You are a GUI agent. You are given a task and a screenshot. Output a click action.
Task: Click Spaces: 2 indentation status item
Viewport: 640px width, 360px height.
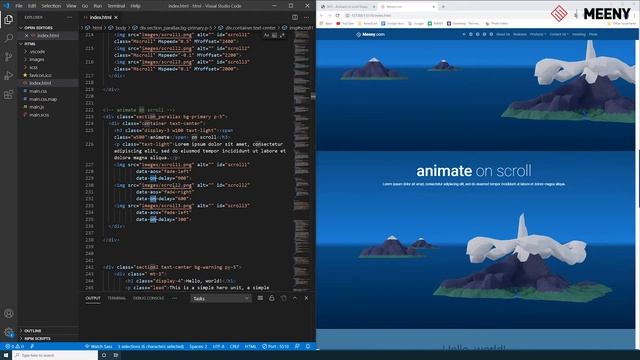(198, 347)
